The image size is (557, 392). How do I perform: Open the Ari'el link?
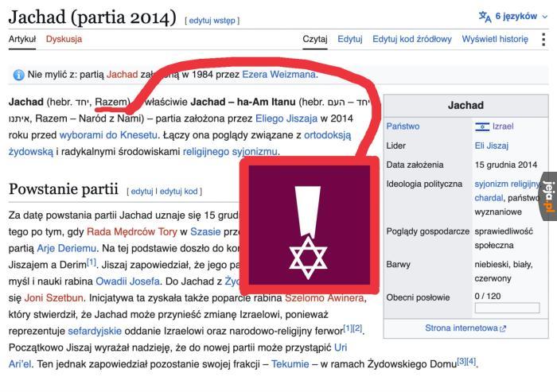[x=20, y=364]
